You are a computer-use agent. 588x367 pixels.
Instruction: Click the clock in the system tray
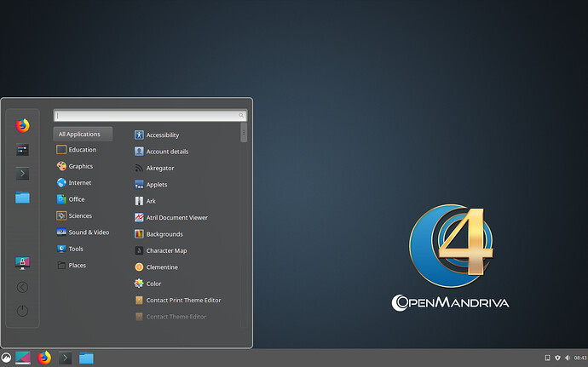(580, 358)
